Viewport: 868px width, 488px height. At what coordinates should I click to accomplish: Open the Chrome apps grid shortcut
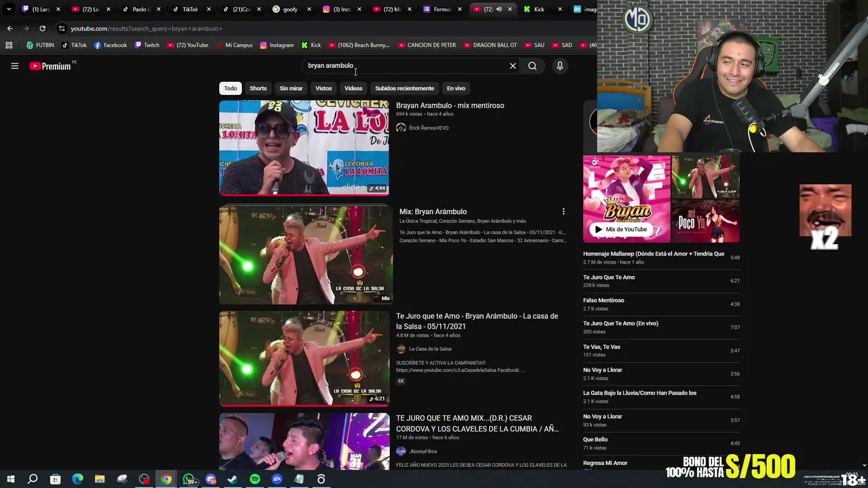pyautogui.click(x=9, y=45)
